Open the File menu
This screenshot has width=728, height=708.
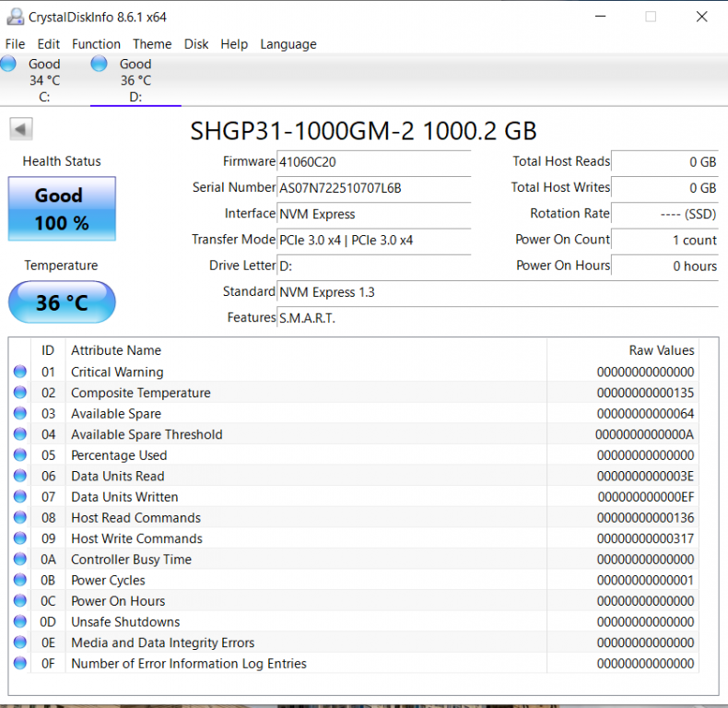point(15,44)
